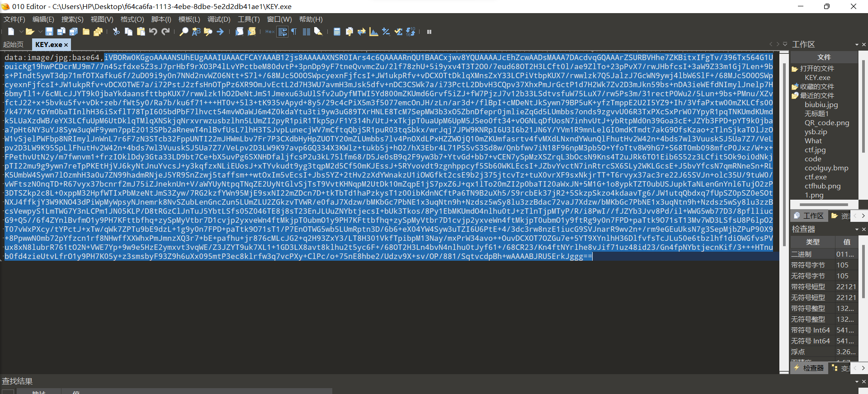Click the Paste clipboard icon
The height and width of the screenshot is (394, 868).
[x=141, y=32]
